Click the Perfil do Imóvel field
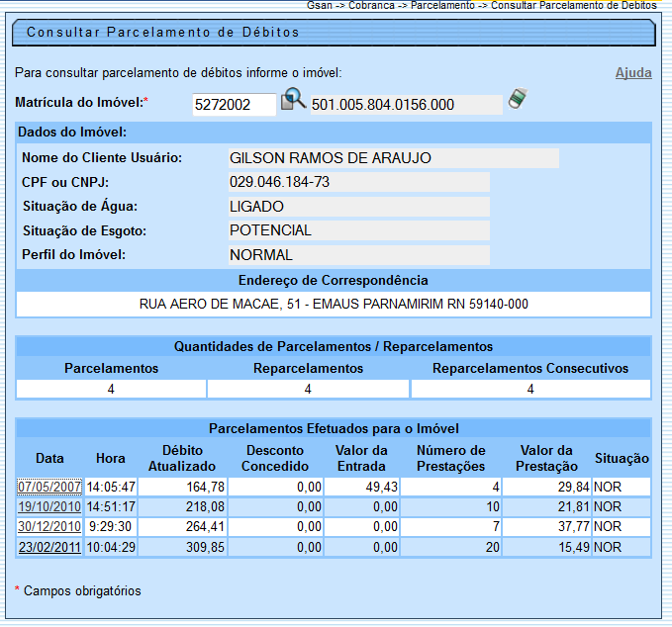 point(358,255)
